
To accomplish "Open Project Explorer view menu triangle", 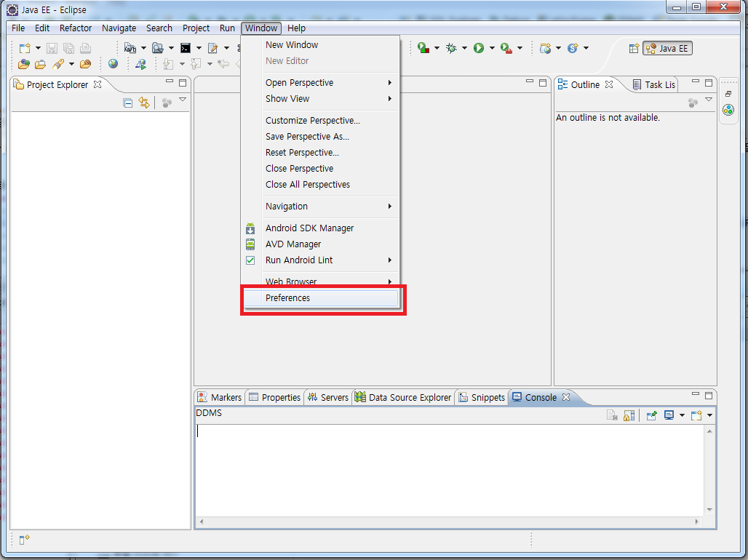I will [183, 100].
